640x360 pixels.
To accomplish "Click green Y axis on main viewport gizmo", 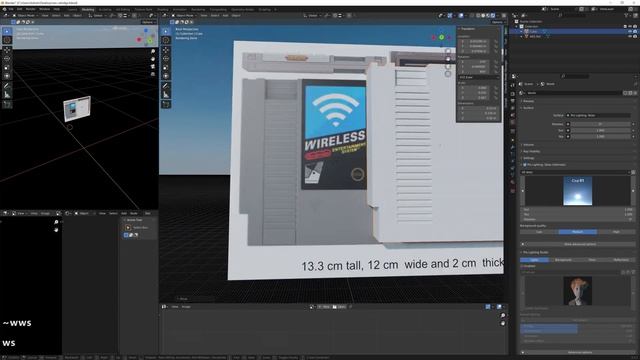I will click(441, 37).
